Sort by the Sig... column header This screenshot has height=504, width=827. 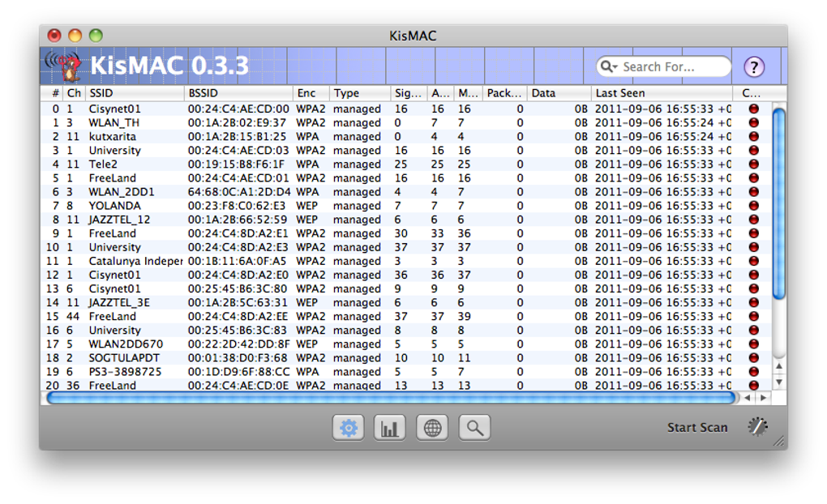coord(409,93)
